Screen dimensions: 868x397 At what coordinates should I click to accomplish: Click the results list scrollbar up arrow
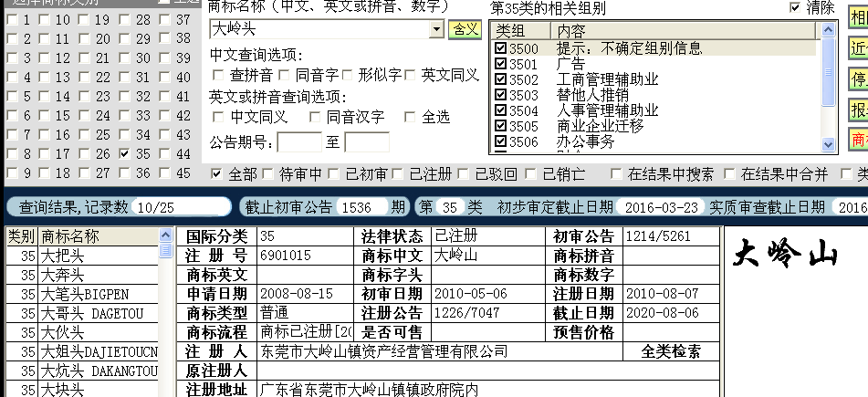click(x=165, y=235)
